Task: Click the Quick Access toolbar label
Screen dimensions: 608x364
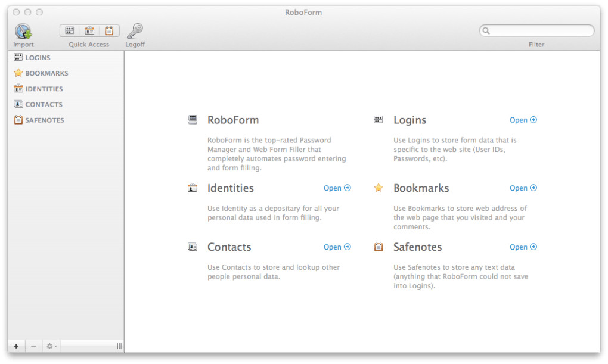Action: pos(89,45)
